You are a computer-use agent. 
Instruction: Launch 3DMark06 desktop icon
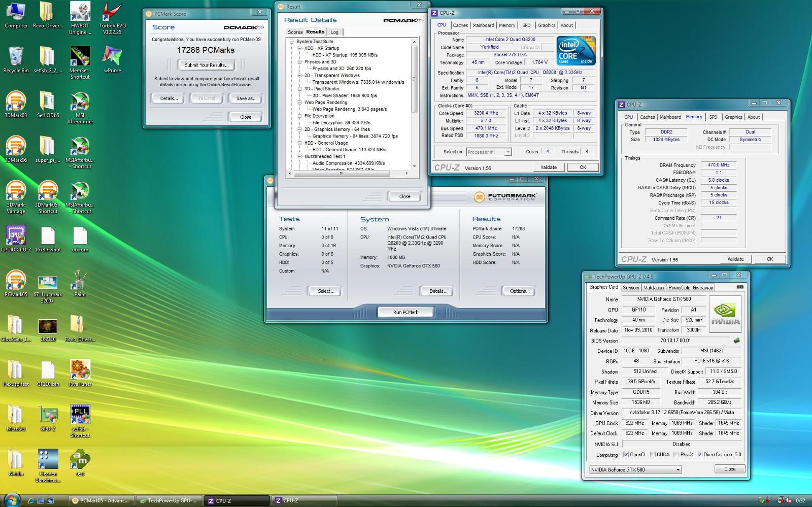[16, 149]
